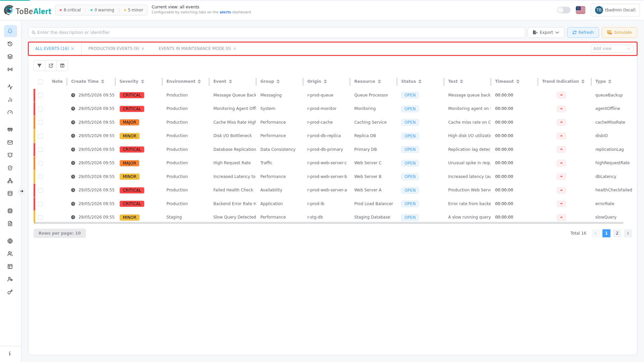
Task: Open the Export dropdown
Action: (x=546, y=33)
